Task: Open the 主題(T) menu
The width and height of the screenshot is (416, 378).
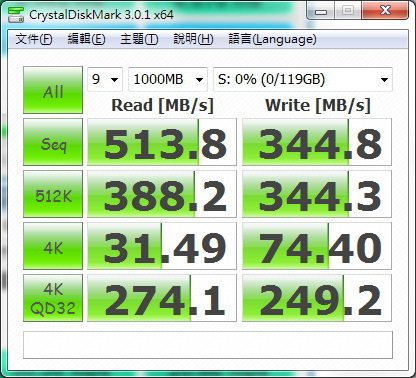Action: click(x=139, y=39)
